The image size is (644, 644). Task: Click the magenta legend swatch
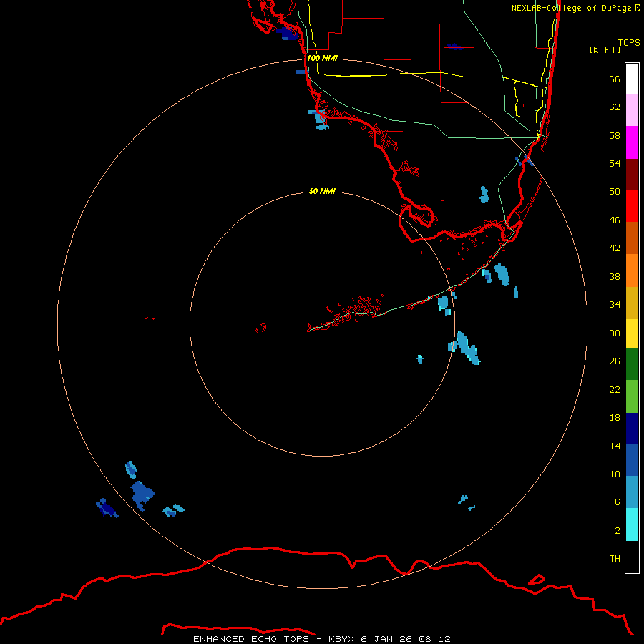pos(632,142)
